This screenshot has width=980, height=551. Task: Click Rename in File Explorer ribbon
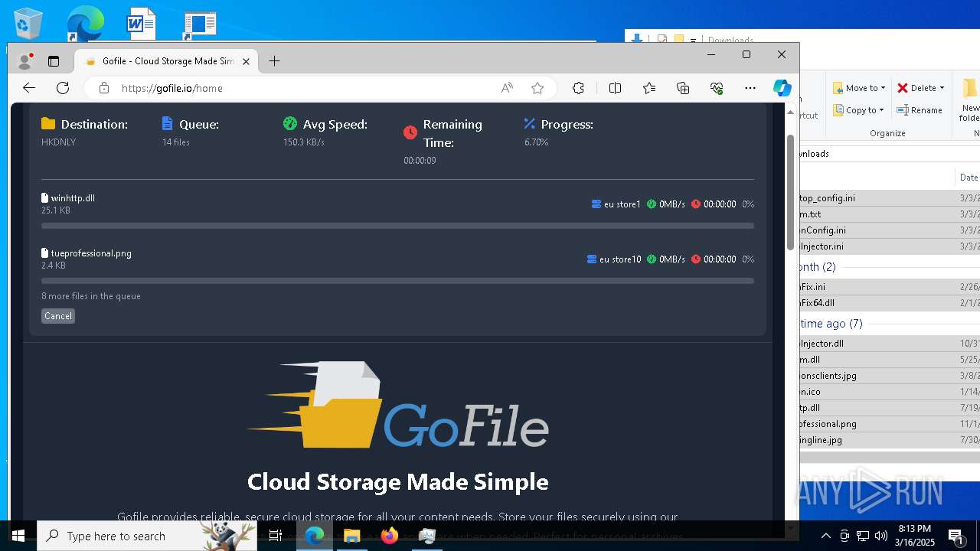tap(920, 110)
